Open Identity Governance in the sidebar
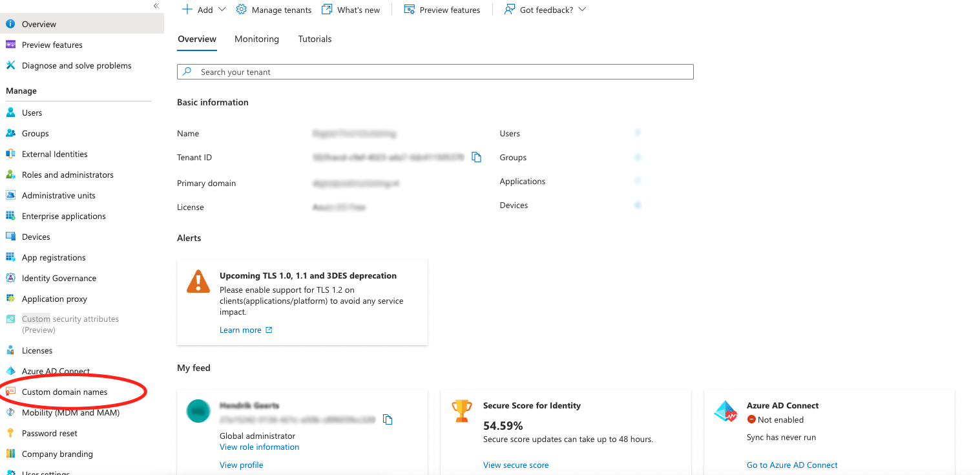This screenshot has height=475, width=980. pyautogui.click(x=59, y=278)
